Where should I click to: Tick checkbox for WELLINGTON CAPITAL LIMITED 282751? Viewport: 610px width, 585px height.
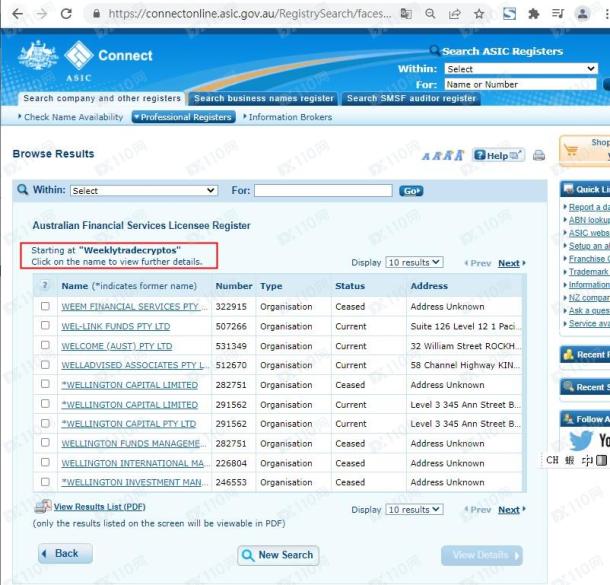pyautogui.click(x=45, y=384)
